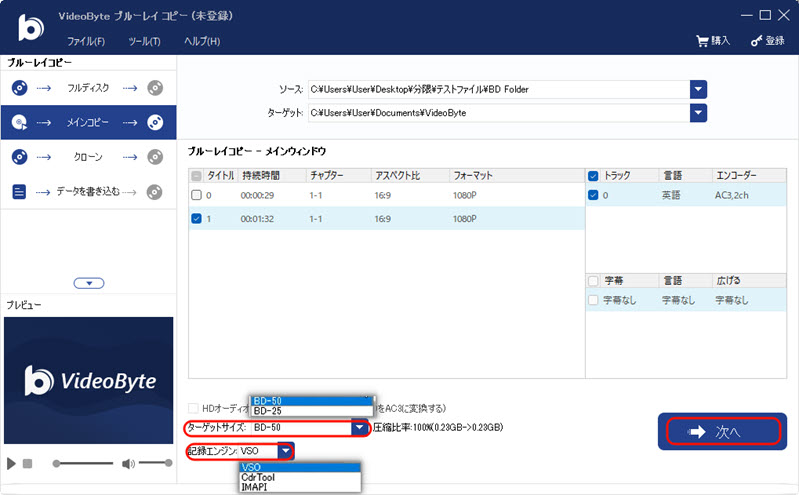The width and height of the screenshot is (799, 495).
Task: Toggle select-all checkbox in タイトル header
Action: tap(196, 176)
